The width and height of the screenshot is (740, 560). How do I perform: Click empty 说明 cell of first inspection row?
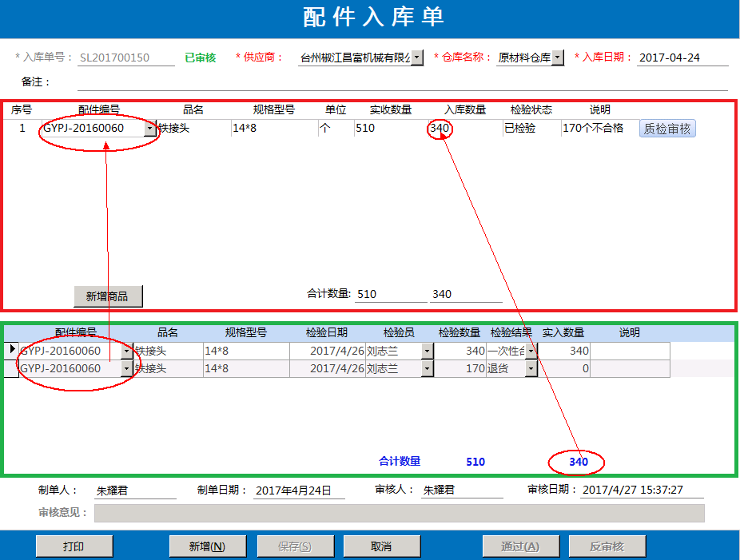(x=630, y=351)
